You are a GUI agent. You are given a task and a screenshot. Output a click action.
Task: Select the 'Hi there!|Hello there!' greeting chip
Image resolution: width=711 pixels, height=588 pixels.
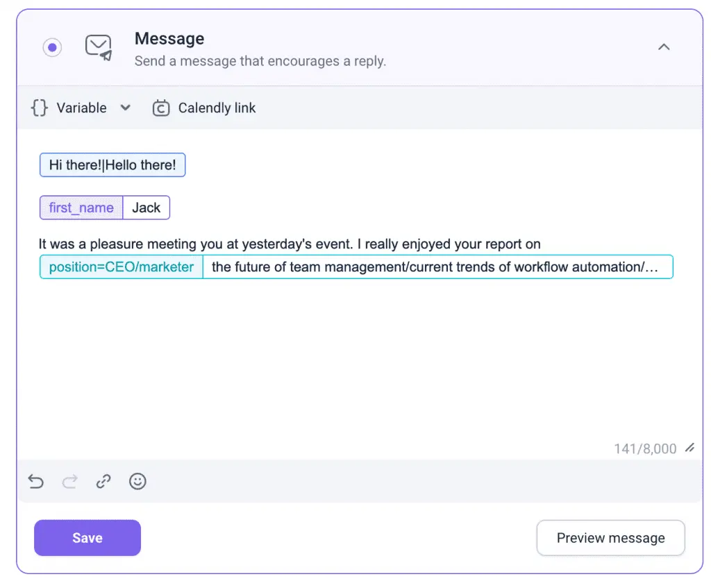pos(112,165)
